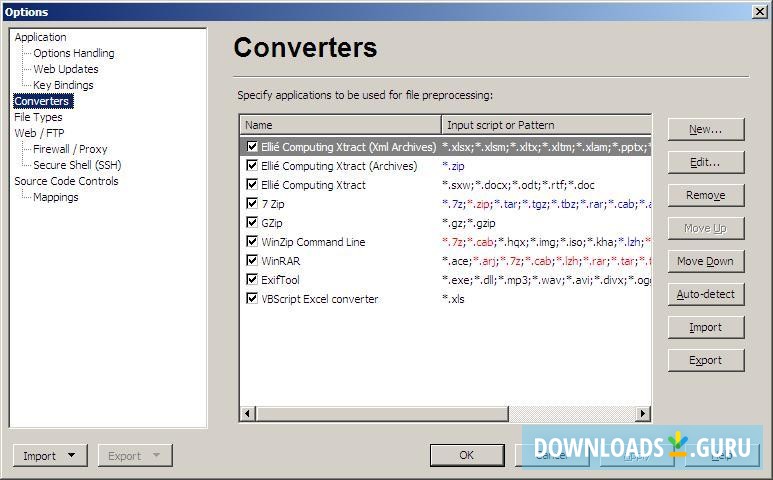Image resolution: width=773 pixels, height=480 pixels.
Task: Select Source Code Controls item
Action: click(66, 181)
